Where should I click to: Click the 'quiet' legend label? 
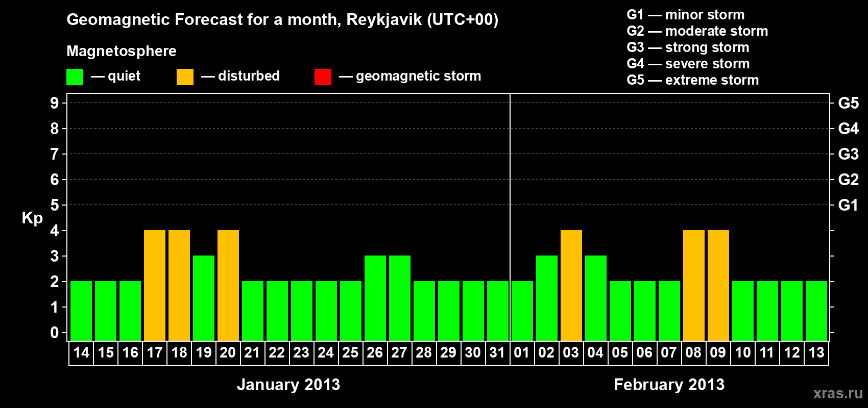pyautogui.click(x=124, y=76)
